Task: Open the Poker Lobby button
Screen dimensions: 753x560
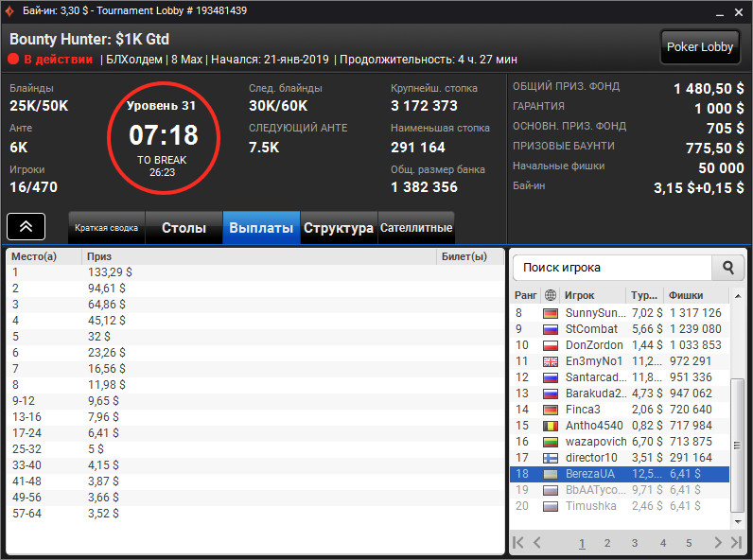Action: coord(700,47)
